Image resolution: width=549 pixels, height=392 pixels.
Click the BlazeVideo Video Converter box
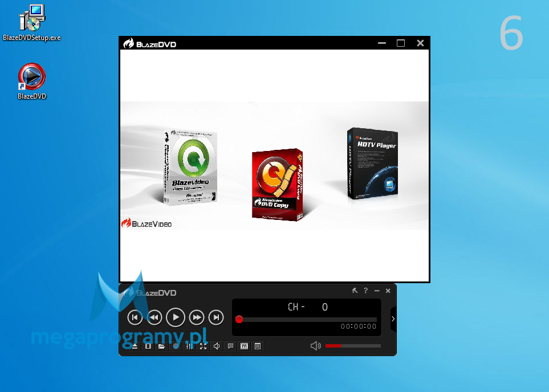pos(191,167)
